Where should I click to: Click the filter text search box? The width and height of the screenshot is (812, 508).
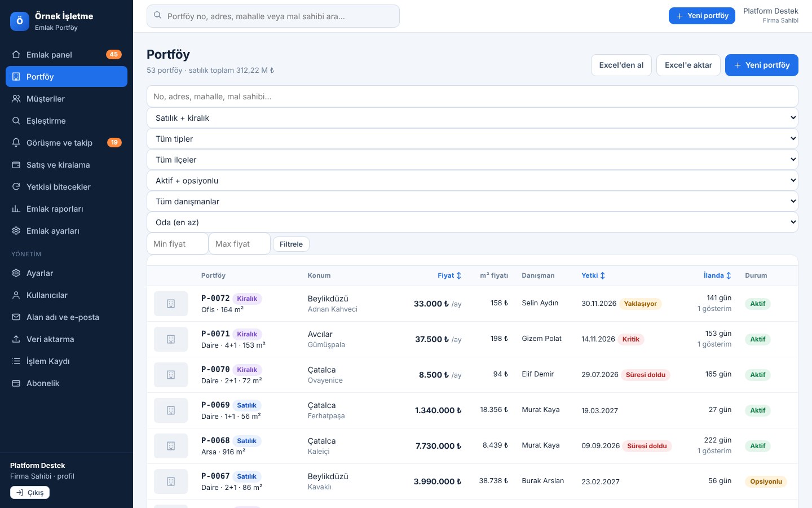pyautogui.click(x=473, y=97)
